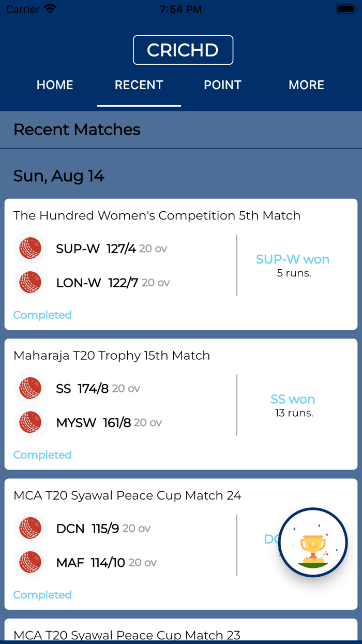Click the SUP-W team ball icon
362x644 pixels.
click(29, 248)
